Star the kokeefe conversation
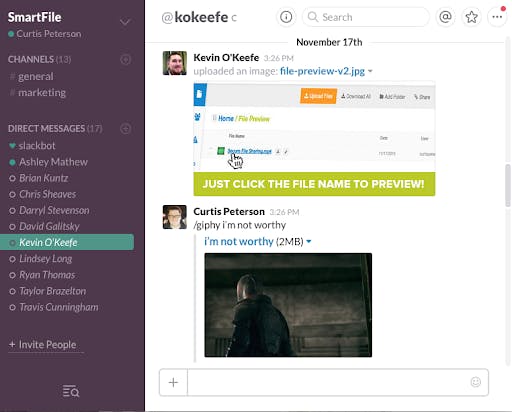 click(471, 17)
